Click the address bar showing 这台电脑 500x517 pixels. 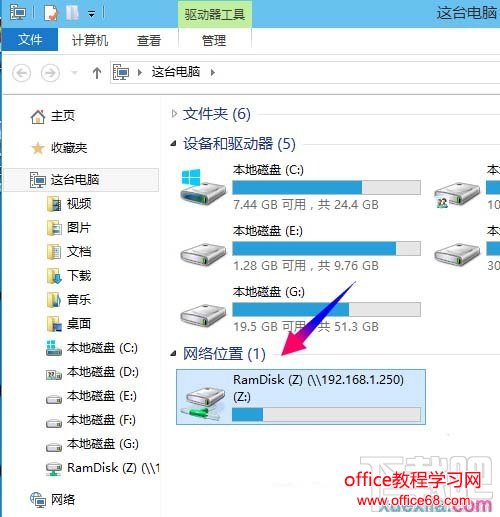305,72
